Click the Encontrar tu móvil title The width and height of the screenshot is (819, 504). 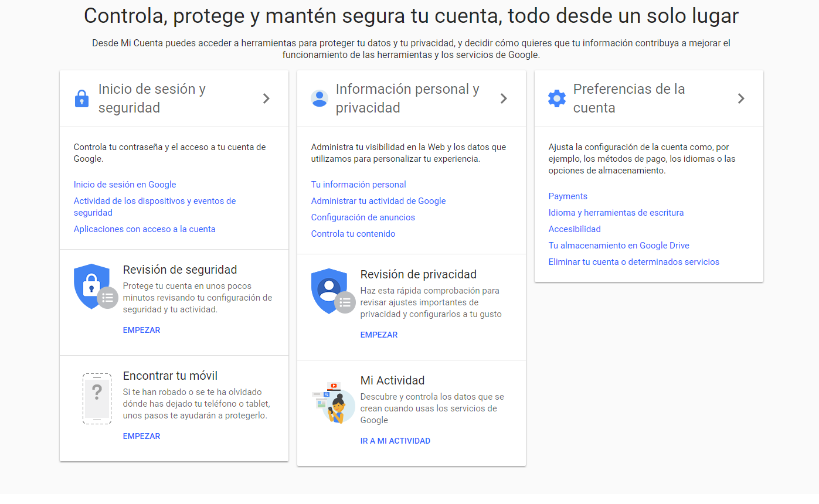click(x=170, y=376)
